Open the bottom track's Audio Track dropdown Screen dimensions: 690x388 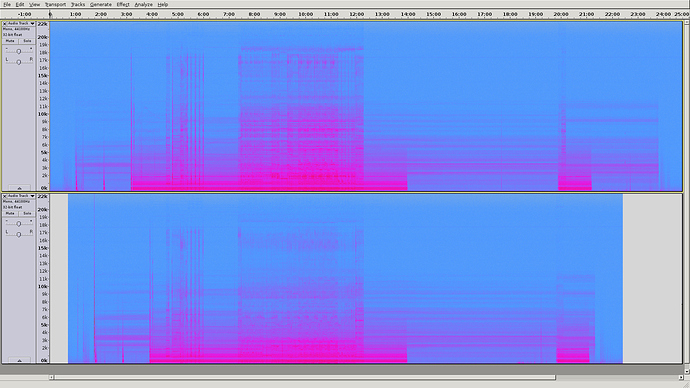click(21, 196)
